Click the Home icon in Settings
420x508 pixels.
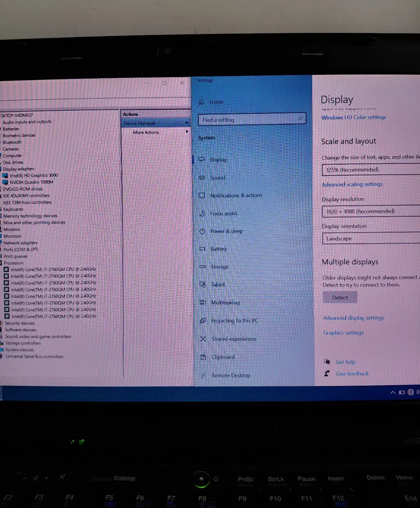(x=201, y=102)
